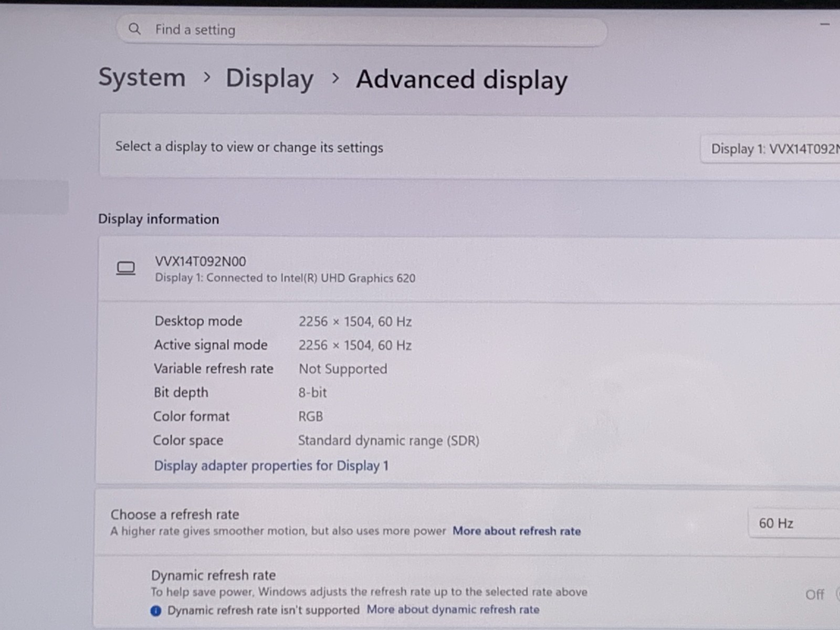Open Display adapter properties for Display 1
This screenshot has height=630, width=840.
tap(271, 466)
